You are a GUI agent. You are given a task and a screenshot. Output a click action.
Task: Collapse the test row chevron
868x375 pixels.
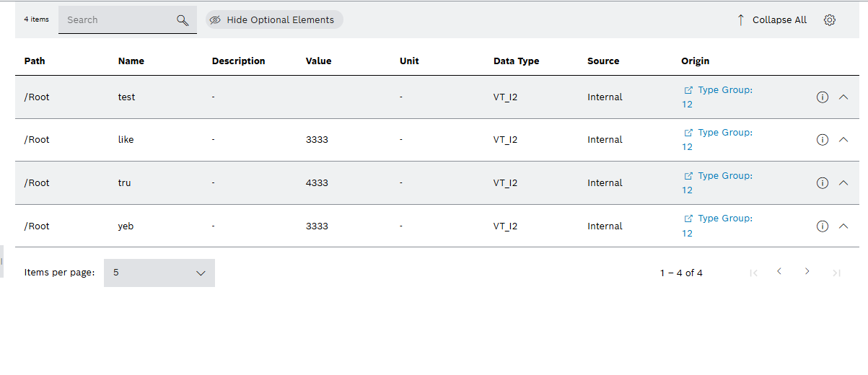843,97
